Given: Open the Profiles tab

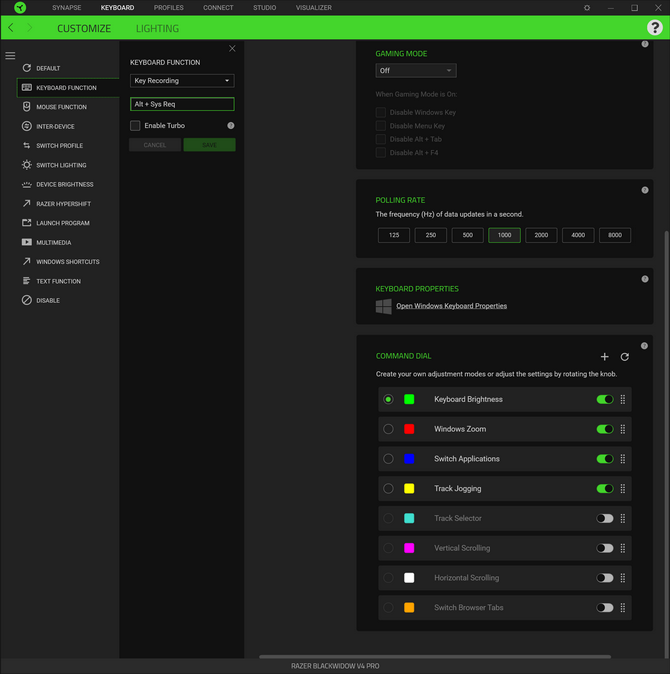Looking at the screenshot, I should pyautogui.click(x=168, y=8).
